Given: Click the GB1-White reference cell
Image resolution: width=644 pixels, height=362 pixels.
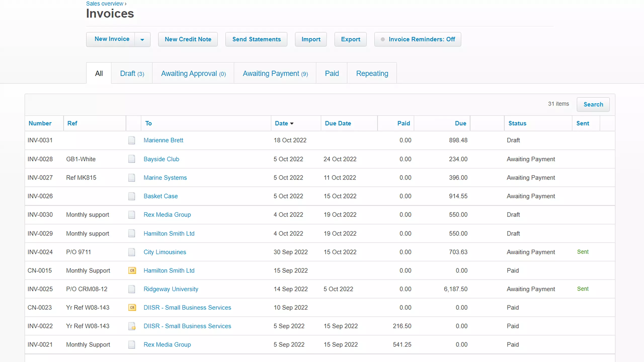Looking at the screenshot, I should 81,159.
